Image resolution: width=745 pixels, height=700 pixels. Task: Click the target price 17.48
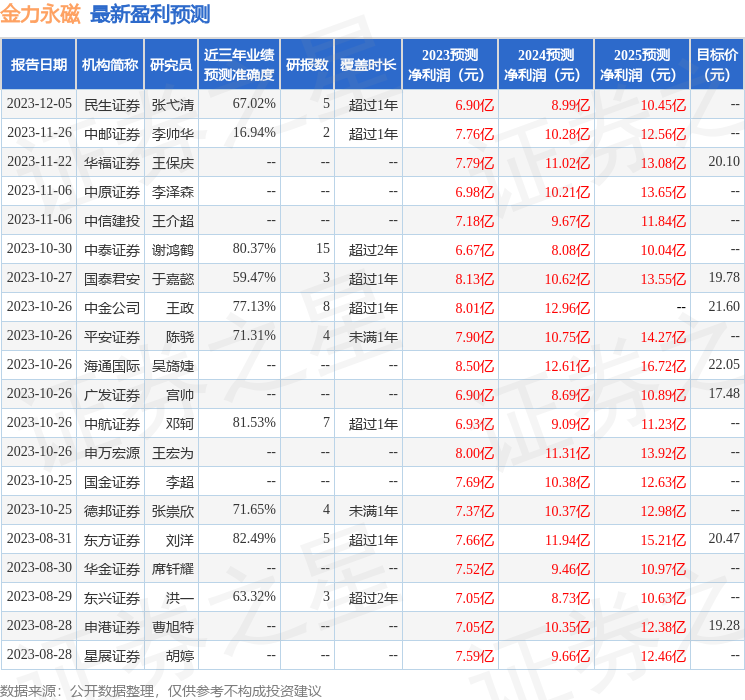coord(724,393)
